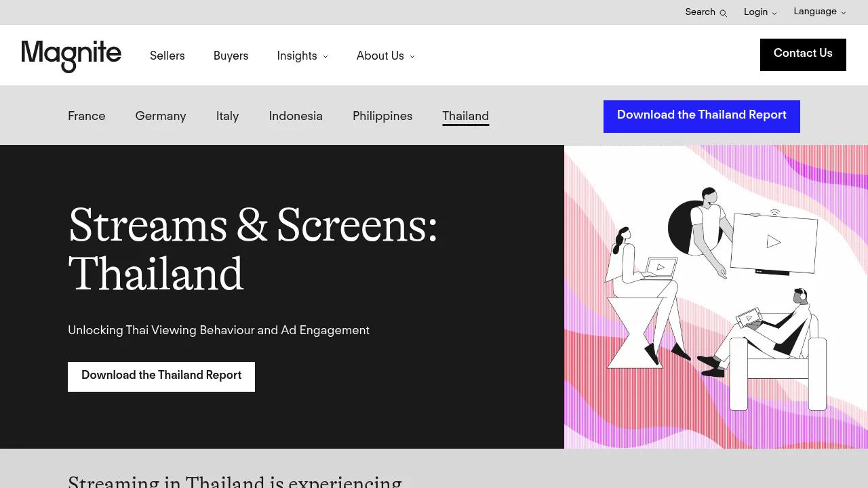Click the streaming viewers illustration

point(716,297)
